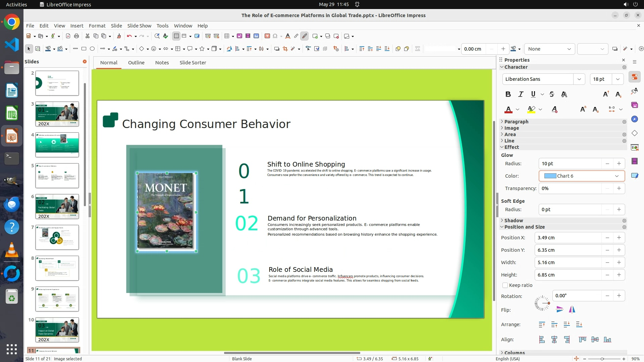Click Bring to Front arrange icon

tap(542, 324)
